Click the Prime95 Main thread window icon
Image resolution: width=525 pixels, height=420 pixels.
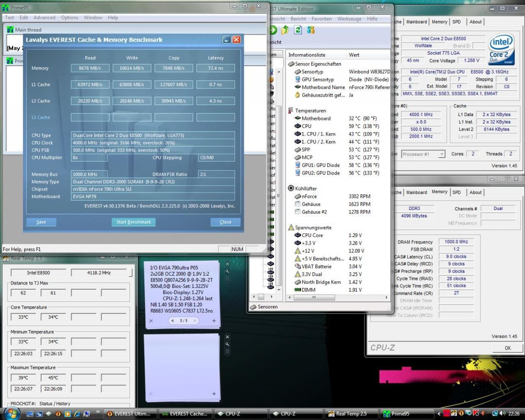(10, 30)
